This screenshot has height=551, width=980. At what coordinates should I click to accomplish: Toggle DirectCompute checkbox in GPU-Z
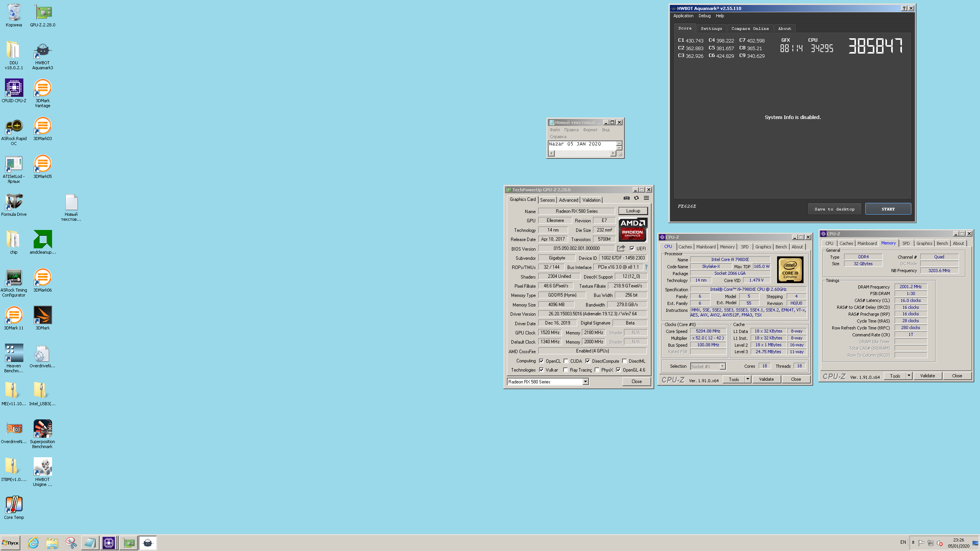click(588, 361)
